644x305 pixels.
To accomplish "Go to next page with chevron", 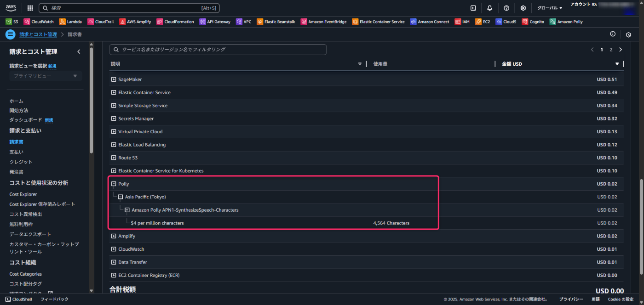I will [x=621, y=50].
